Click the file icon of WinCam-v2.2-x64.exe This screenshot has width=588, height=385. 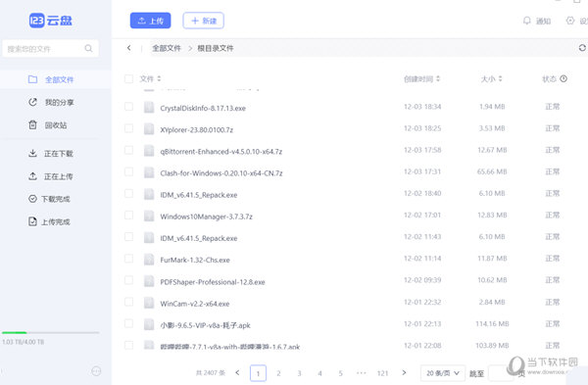(x=149, y=303)
